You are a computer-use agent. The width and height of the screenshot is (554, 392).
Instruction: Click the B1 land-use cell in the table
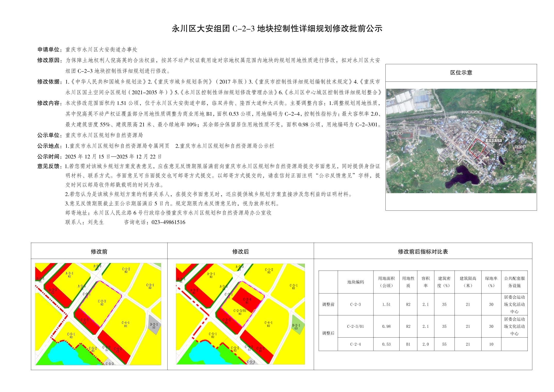point(408,344)
